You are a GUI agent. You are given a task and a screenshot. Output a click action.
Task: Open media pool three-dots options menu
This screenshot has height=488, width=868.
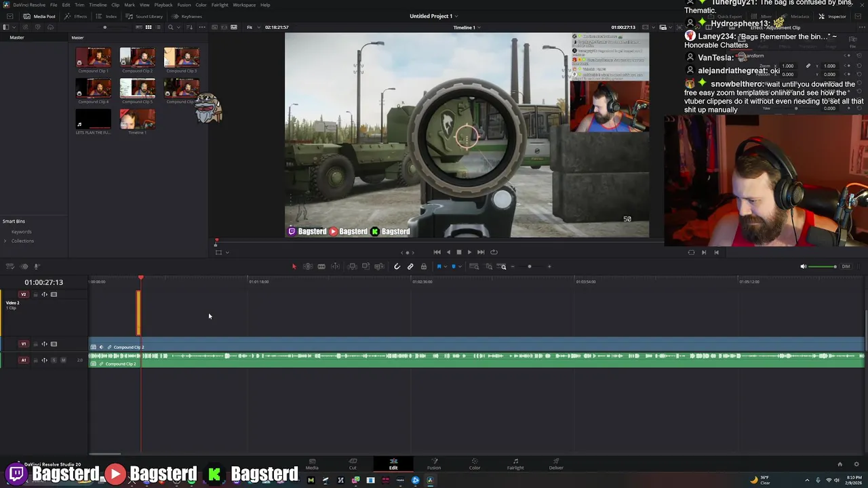click(x=203, y=27)
